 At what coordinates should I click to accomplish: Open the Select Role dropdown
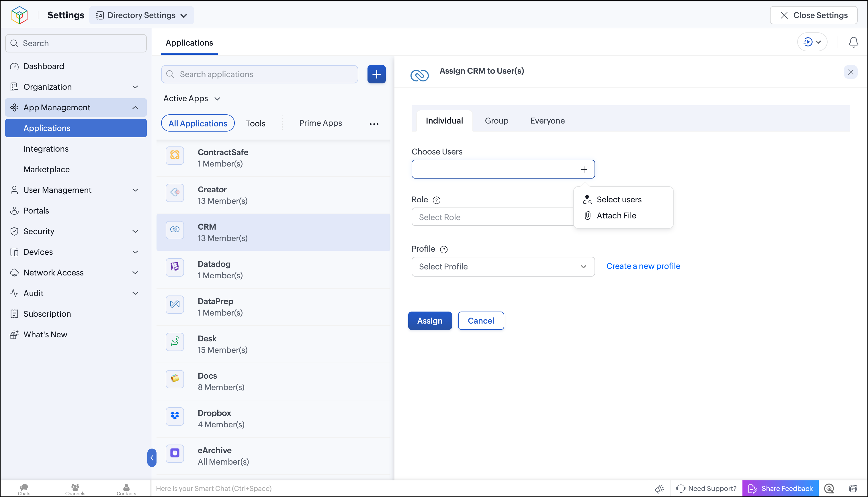[493, 217]
